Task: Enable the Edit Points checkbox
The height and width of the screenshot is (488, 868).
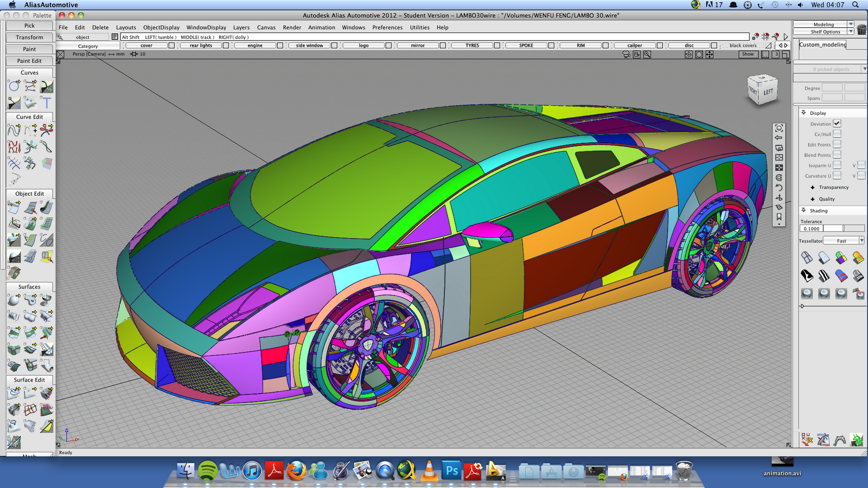Action: pyautogui.click(x=837, y=144)
